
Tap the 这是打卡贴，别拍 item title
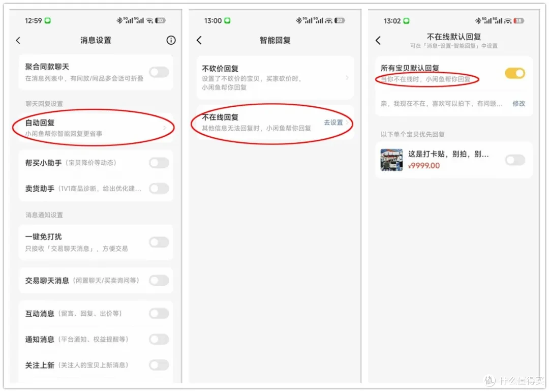448,154
